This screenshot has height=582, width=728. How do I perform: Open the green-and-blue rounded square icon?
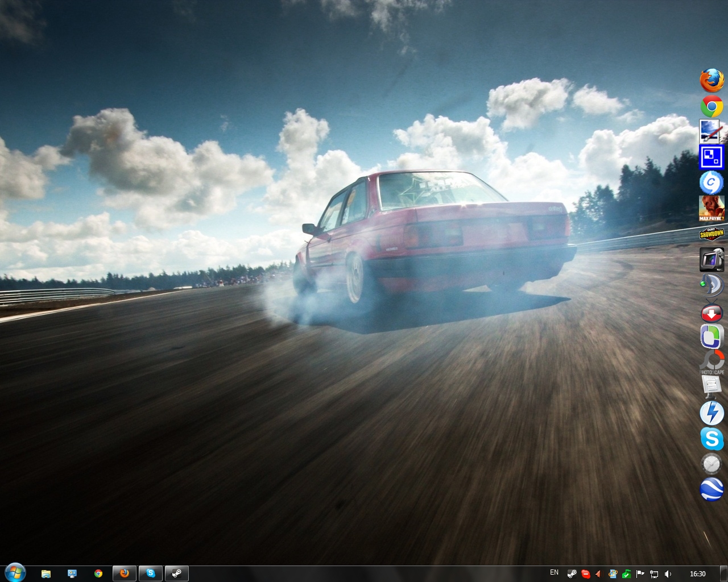tap(712, 336)
